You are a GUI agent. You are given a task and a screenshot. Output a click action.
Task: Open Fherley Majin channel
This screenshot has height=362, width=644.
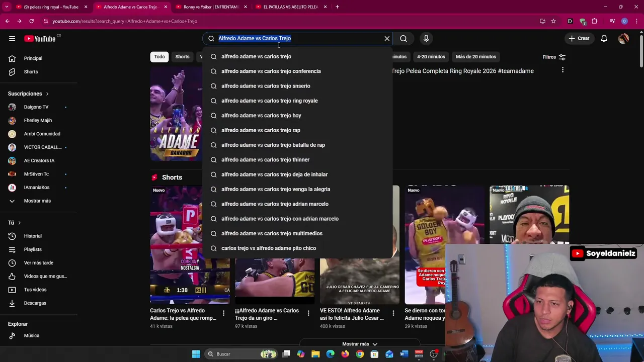tap(39, 120)
